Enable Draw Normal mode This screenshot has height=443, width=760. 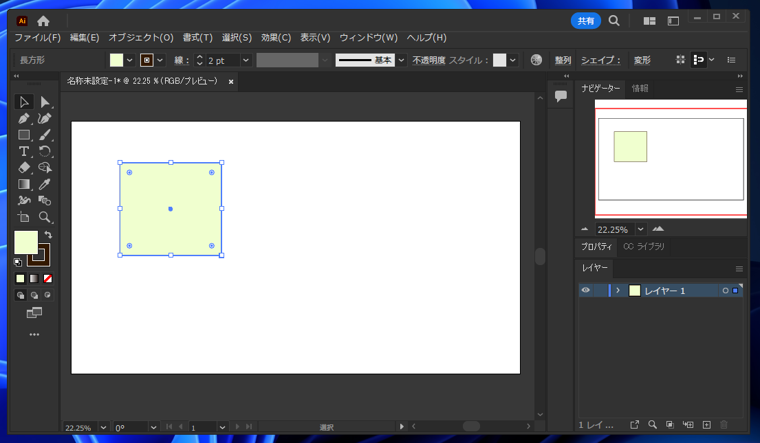pyautogui.click(x=20, y=295)
